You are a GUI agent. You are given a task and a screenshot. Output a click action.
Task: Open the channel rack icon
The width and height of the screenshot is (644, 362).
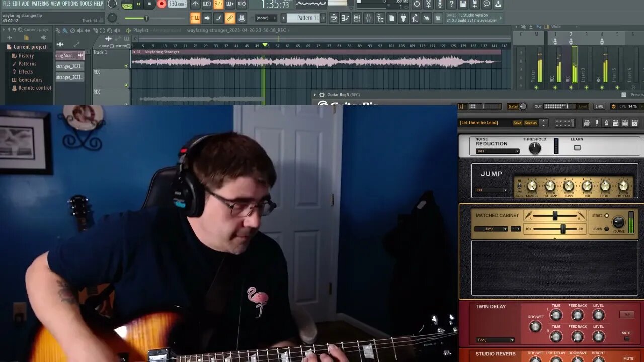click(357, 18)
